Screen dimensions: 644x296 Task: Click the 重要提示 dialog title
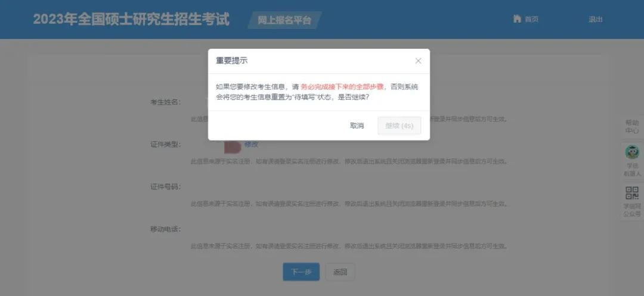(x=231, y=61)
